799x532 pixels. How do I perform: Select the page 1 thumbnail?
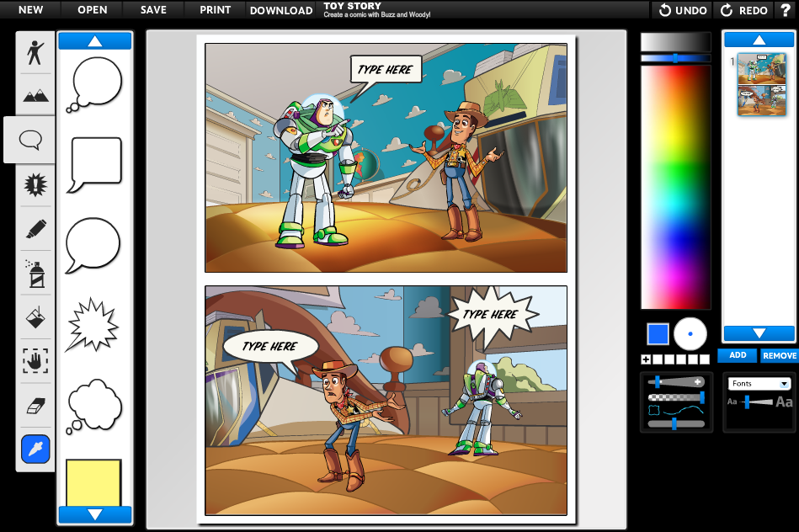tap(762, 84)
